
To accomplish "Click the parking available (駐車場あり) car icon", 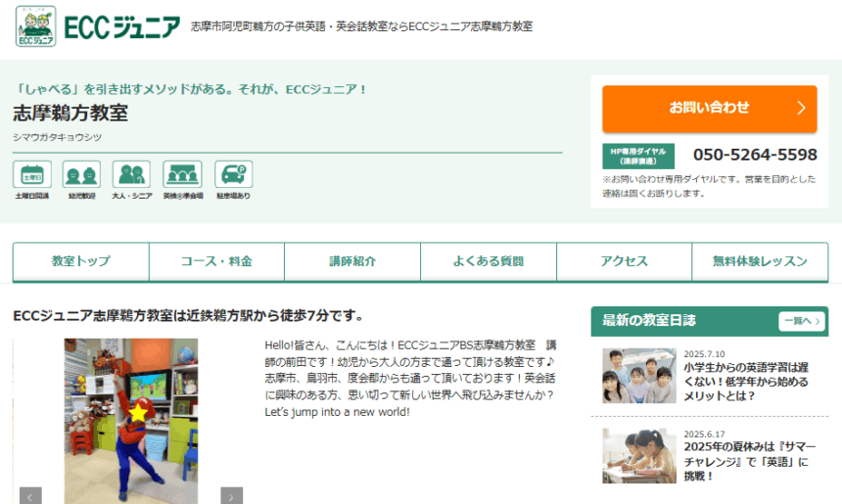I will pos(233,175).
